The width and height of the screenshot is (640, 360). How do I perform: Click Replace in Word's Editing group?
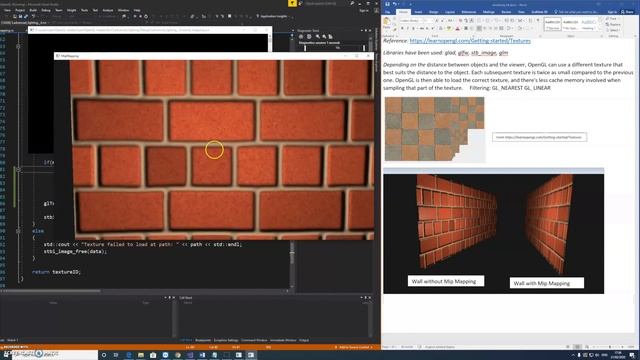click(613, 24)
